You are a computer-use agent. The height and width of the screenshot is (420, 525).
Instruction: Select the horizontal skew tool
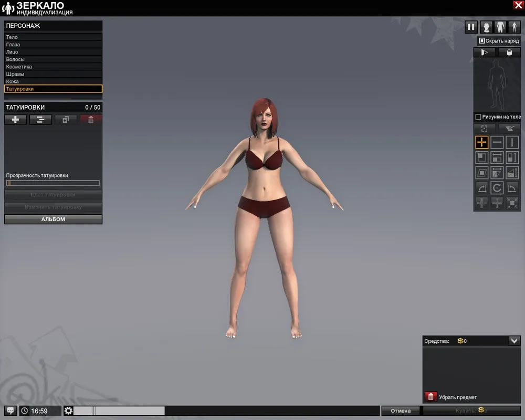497,173
